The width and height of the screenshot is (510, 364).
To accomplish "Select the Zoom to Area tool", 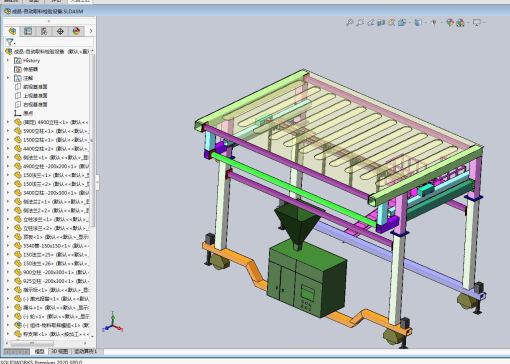I will [360, 22].
